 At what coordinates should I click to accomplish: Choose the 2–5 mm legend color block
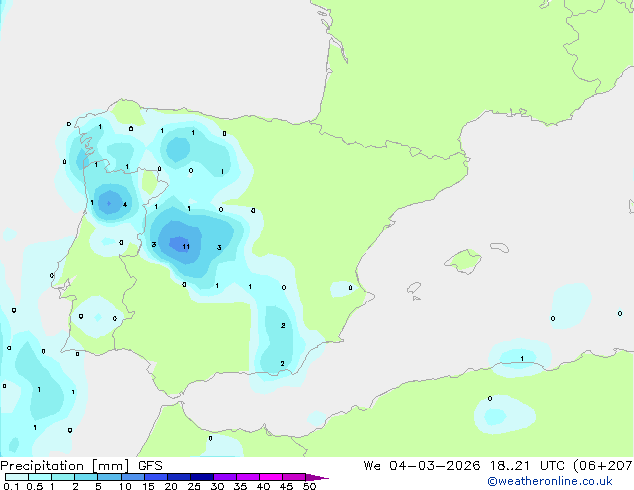click(x=86, y=477)
